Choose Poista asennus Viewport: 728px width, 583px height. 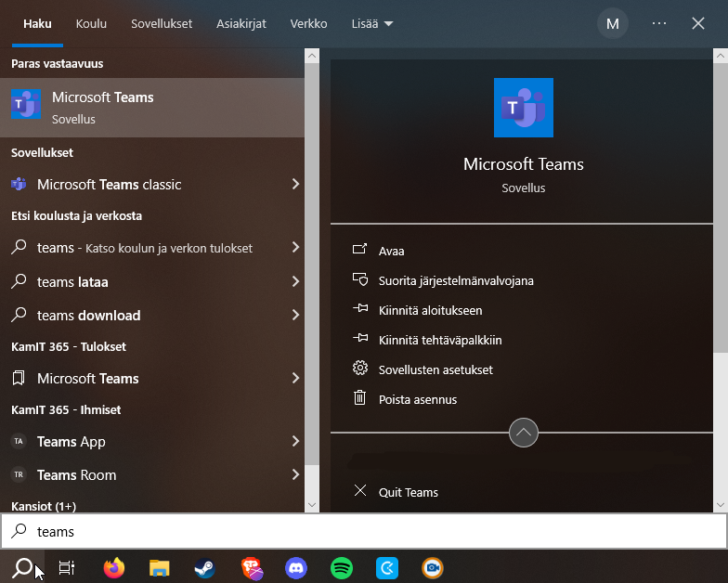418,399
